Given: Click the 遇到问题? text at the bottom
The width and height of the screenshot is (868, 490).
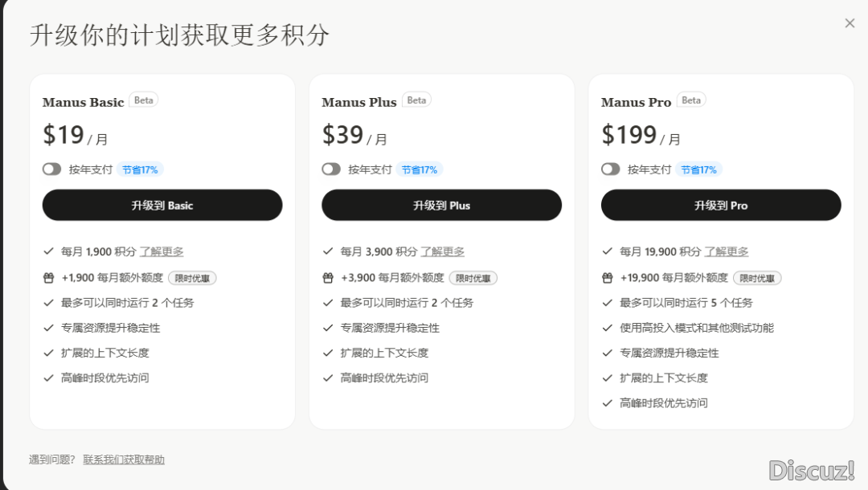Looking at the screenshot, I should [52, 459].
